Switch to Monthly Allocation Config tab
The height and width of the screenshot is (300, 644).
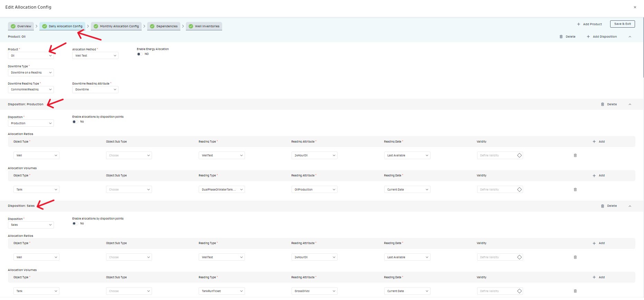pos(116,26)
